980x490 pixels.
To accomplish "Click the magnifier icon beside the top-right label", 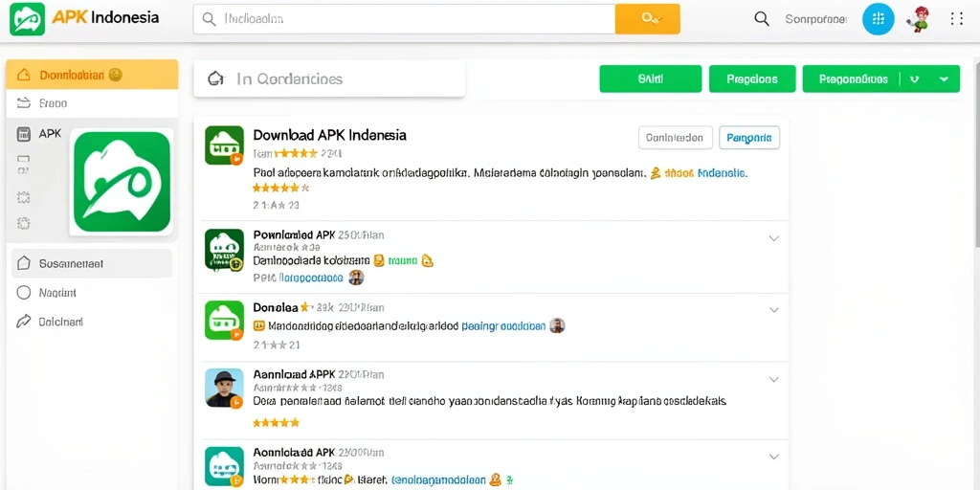I will click(761, 19).
